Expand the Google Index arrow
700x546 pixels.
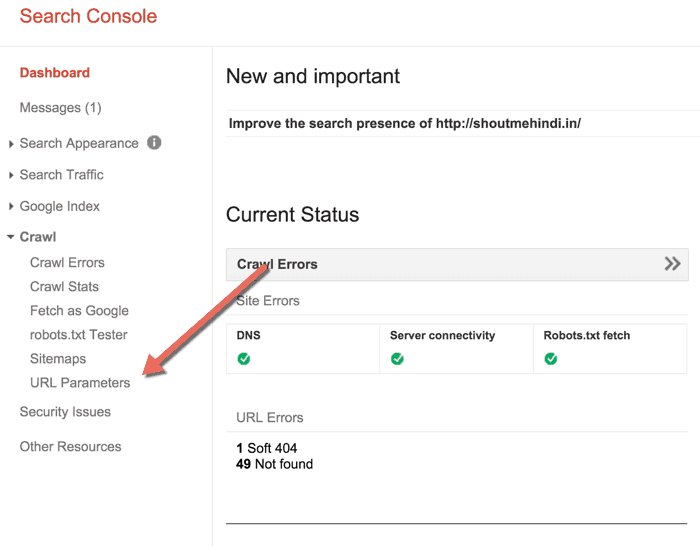[11, 206]
